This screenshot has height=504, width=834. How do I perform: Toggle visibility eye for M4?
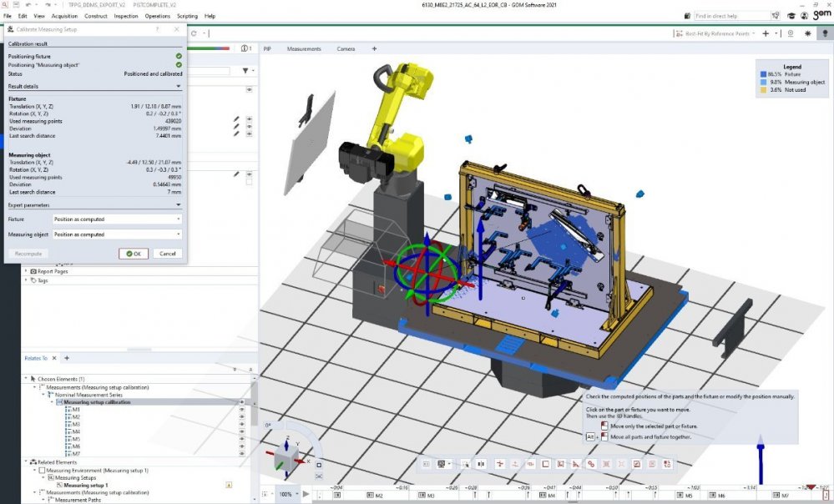(242, 432)
